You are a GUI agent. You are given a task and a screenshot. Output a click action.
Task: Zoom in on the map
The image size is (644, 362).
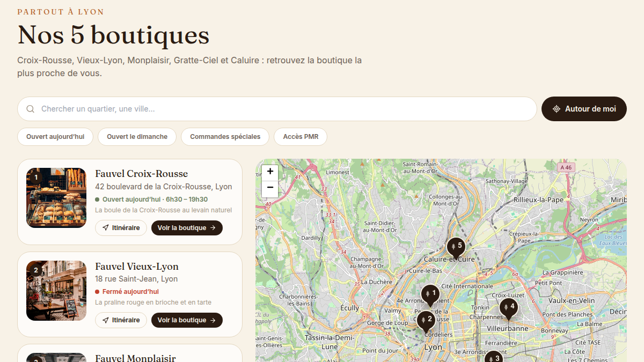click(x=270, y=172)
